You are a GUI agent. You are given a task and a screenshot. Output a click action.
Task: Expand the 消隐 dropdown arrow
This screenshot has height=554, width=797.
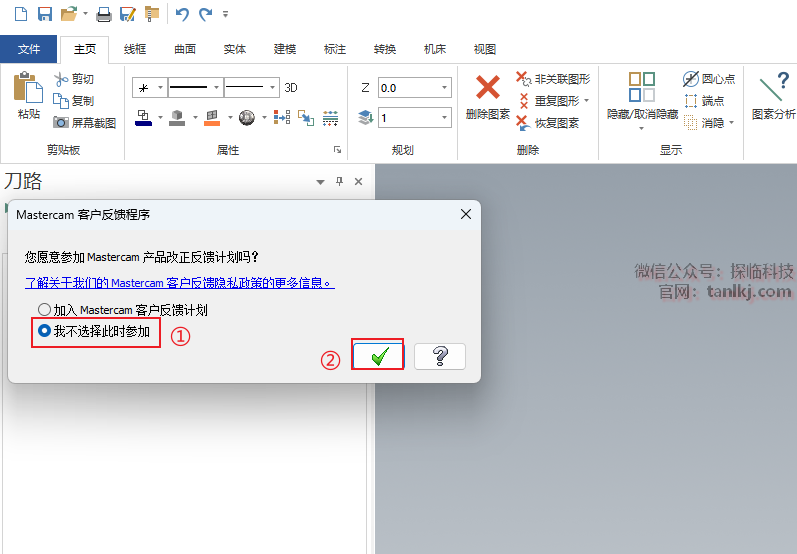coord(732,122)
